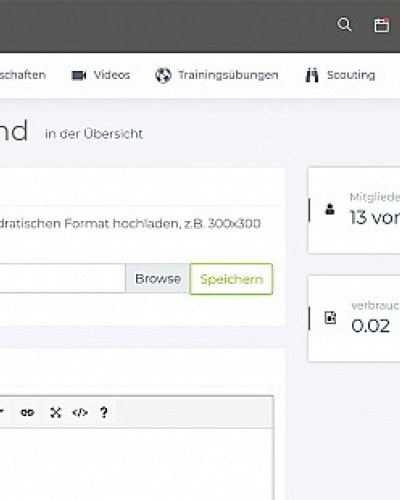Click the partially visible 'schaften' menu item
Image resolution: width=400 pixels, height=500 pixels.
[x=23, y=75]
